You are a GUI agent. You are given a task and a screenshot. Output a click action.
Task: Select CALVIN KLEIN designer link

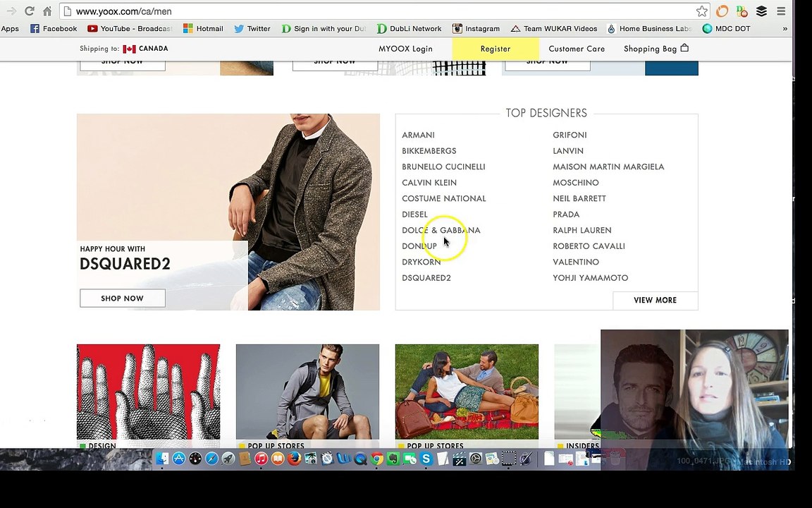pyautogui.click(x=429, y=183)
